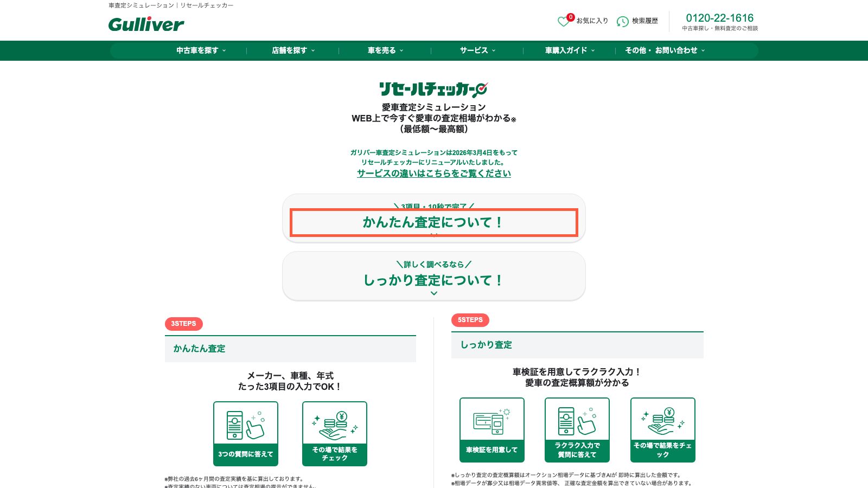Image resolution: width=868 pixels, height=488 pixels.
Task: Click the 3STEPS badge
Action: [184, 324]
